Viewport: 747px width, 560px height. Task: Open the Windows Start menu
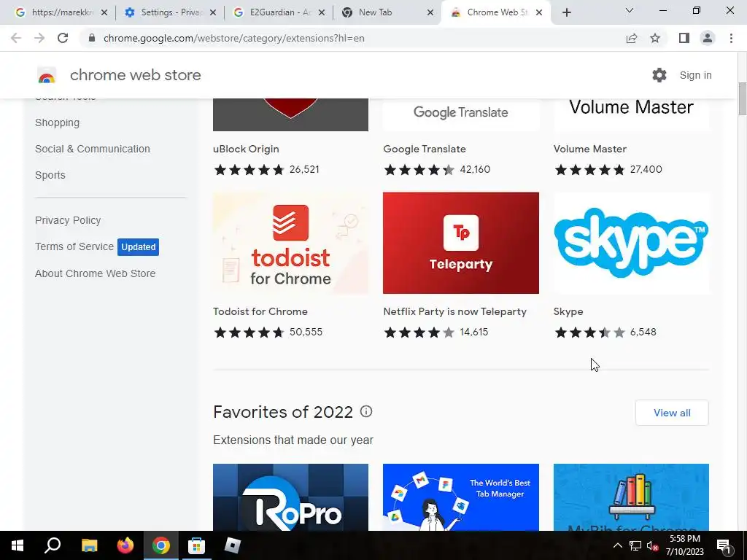[x=18, y=545]
